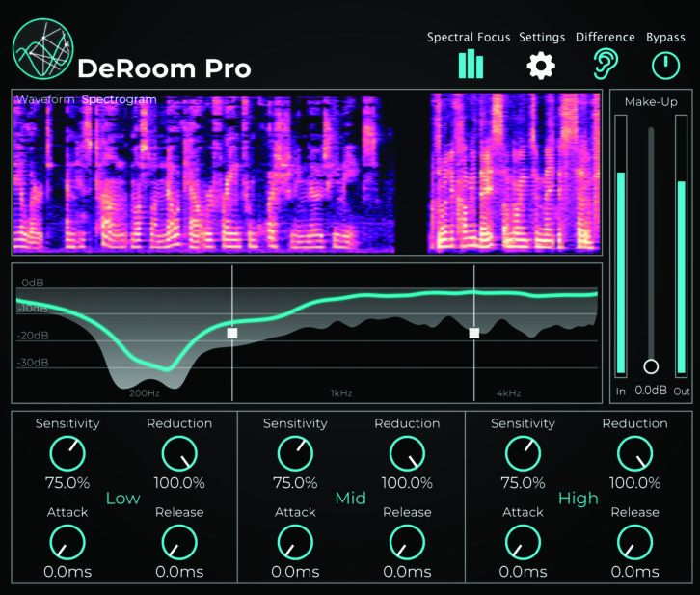Click the Bypass label text
The width and height of the screenshot is (700, 595).
pos(665,38)
